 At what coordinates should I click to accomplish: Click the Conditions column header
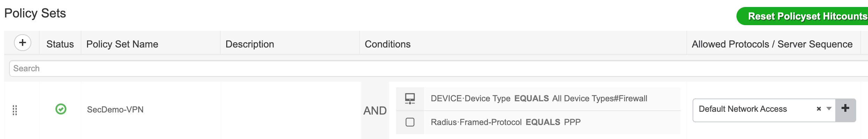tap(388, 44)
